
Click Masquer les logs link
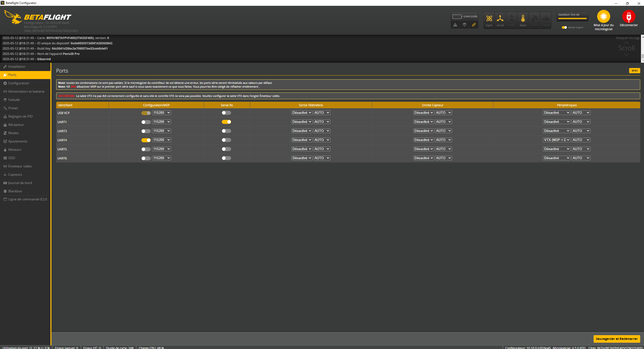(x=627, y=38)
